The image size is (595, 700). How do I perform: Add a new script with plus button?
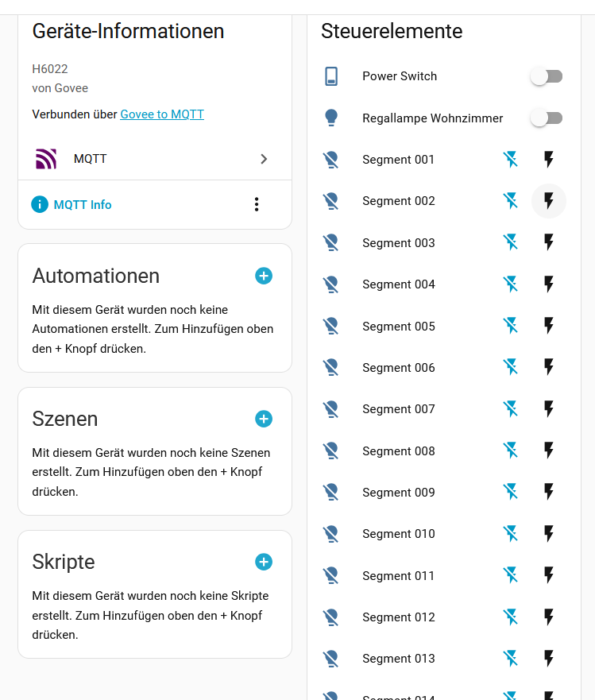(x=264, y=562)
